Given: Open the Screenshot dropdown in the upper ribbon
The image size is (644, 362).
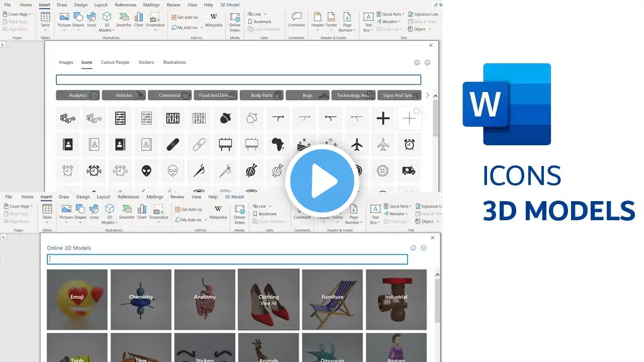Looking at the screenshot, I should [x=155, y=21].
